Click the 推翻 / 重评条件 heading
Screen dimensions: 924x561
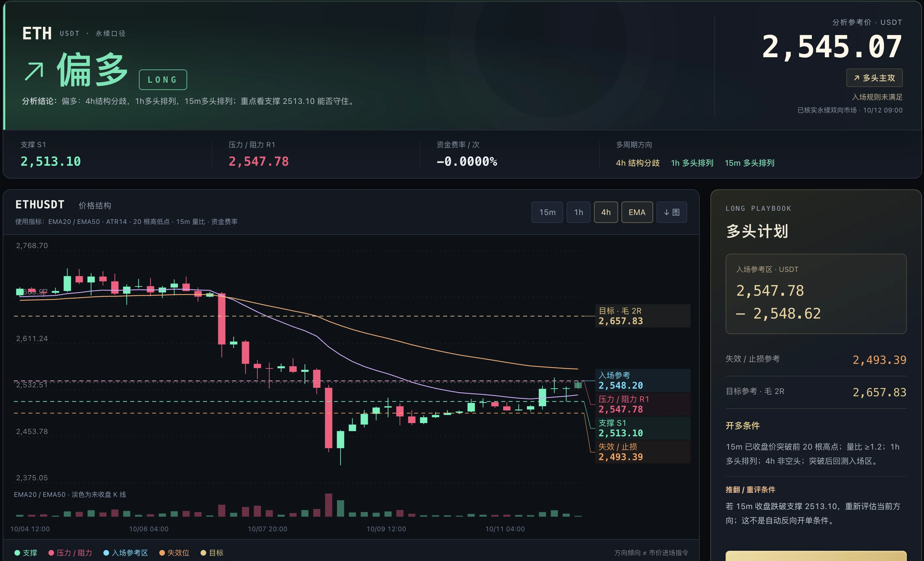pyautogui.click(x=750, y=489)
